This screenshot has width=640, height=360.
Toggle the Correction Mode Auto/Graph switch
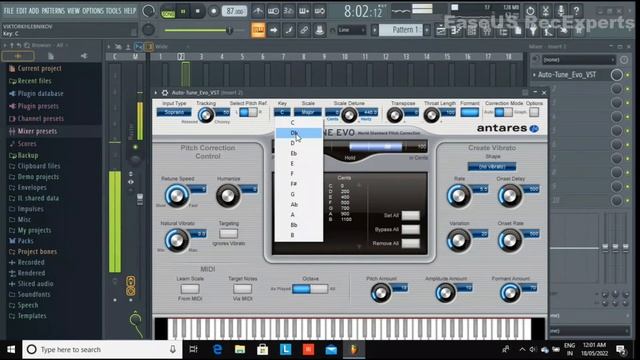point(503,112)
